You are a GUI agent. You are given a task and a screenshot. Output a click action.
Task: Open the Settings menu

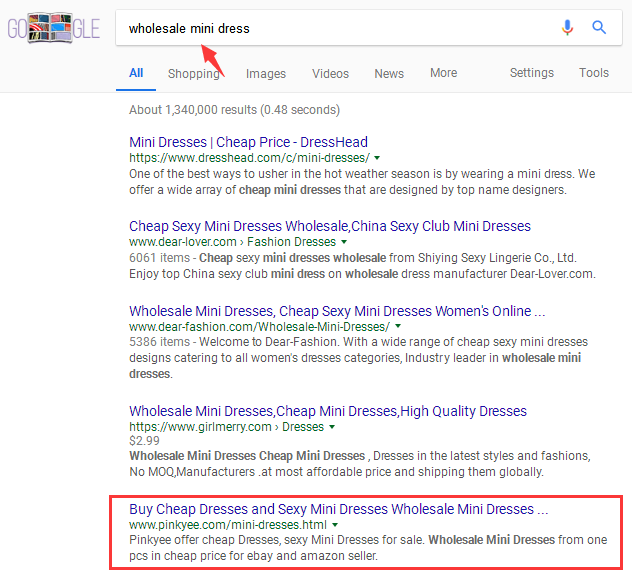(532, 73)
